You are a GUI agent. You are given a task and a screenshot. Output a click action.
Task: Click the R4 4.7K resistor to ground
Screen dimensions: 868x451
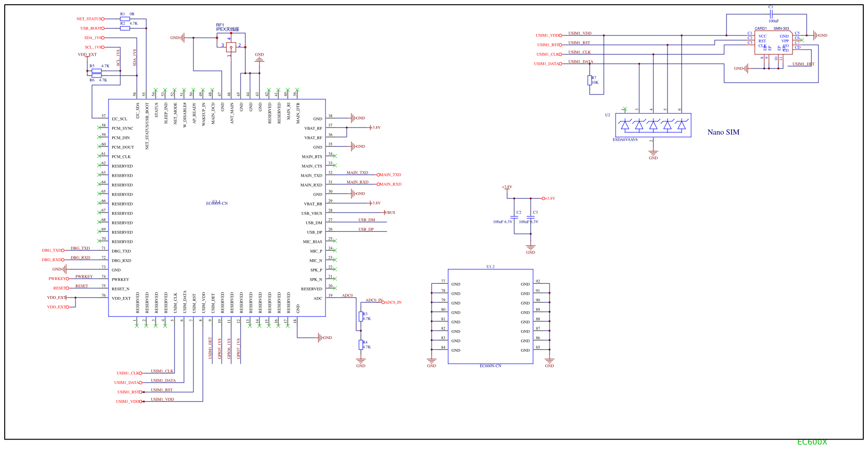[x=361, y=345]
